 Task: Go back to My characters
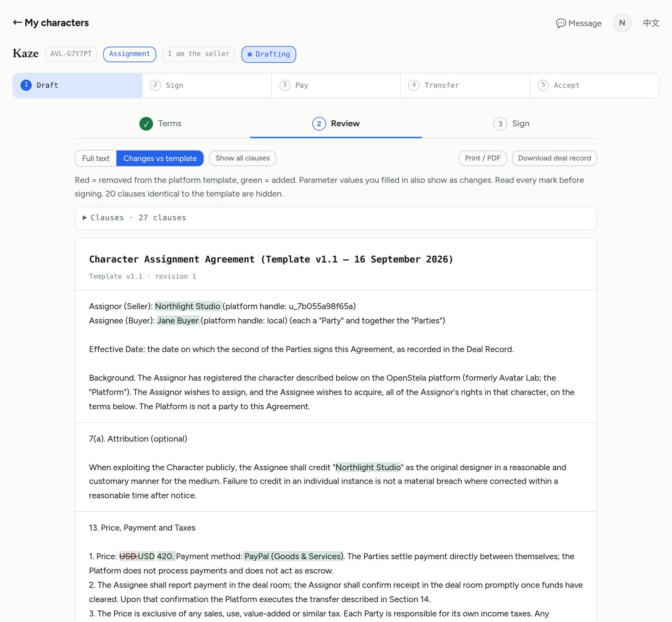pos(51,23)
